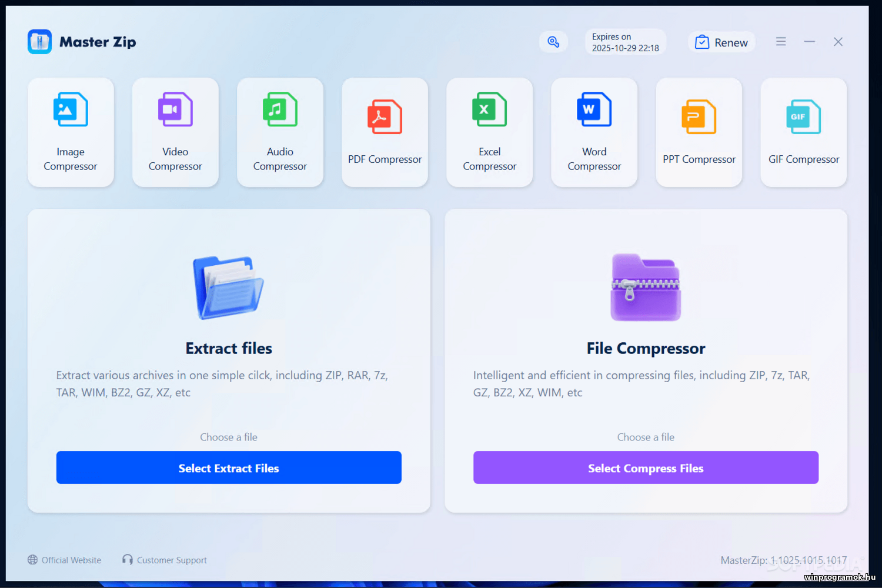Screen dimensions: 882x588
Task: Open the Image Compressor tool
Action: [71, 132]
